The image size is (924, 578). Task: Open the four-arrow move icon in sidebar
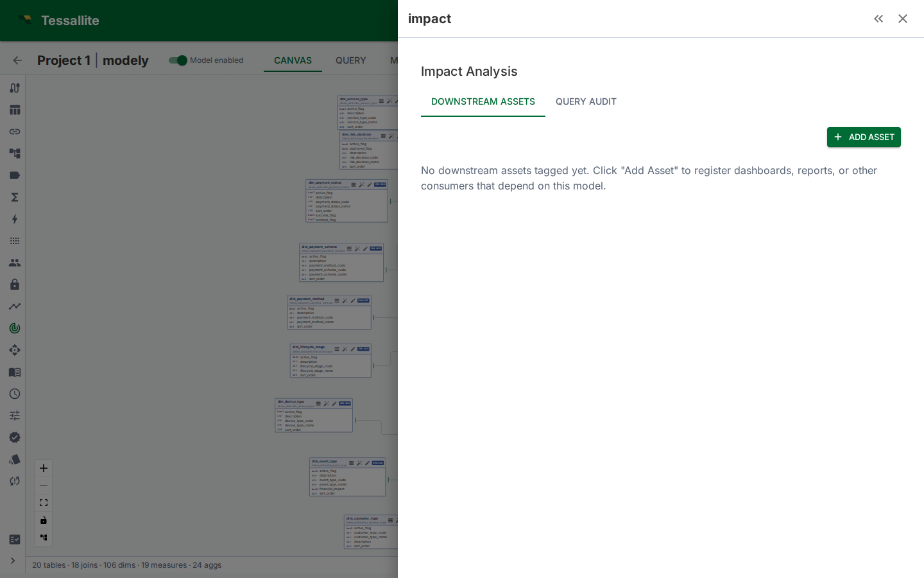(x=14, y=350)
